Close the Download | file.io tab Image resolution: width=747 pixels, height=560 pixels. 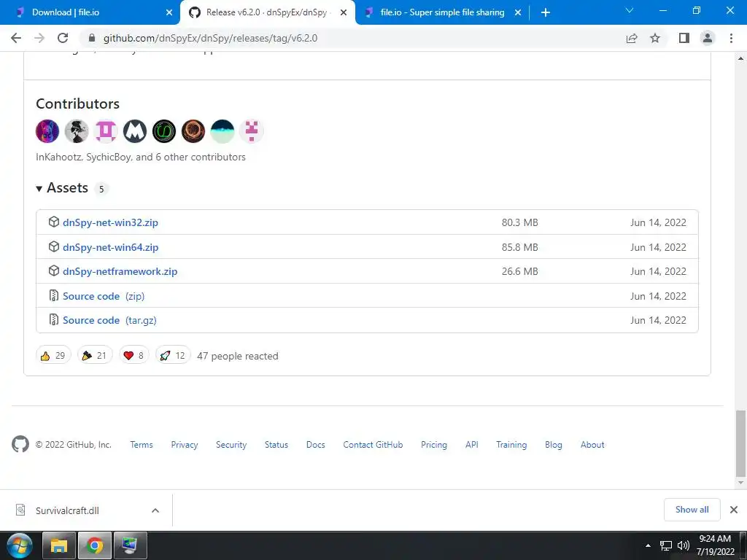coord(169,12)
